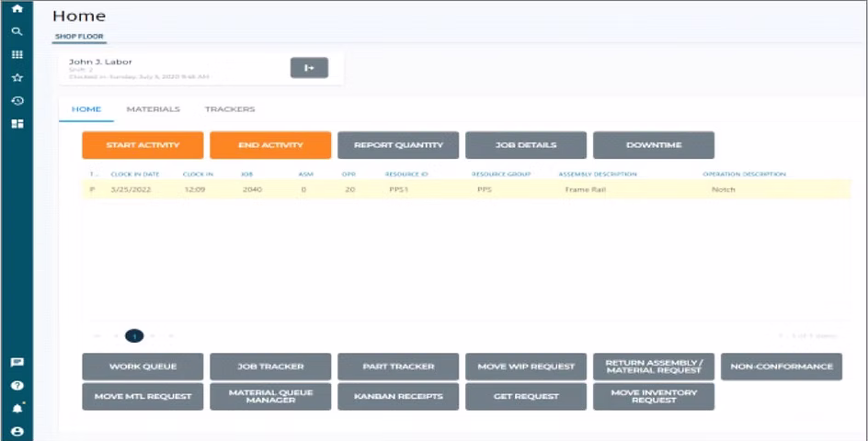The height and width of the screenshot is (441, 868).
Task: Click the John J. Labor employee name
Action: [x=100, y=62]
